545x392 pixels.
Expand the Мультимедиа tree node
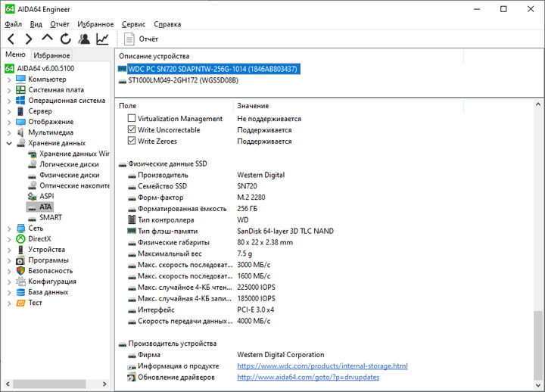coord(9,133)
